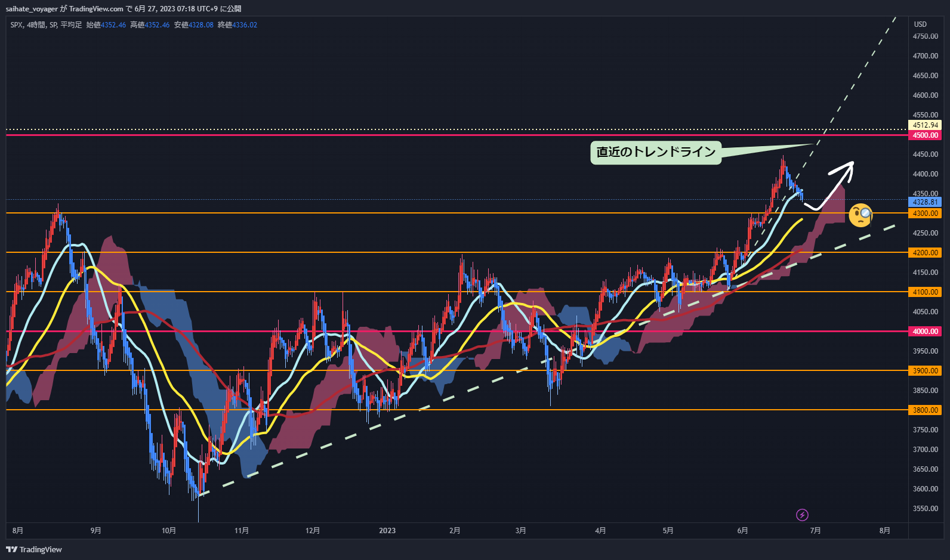Click the 安値 4328.08 low value
This screenshot has width=950, height=560.
point(194,25)
